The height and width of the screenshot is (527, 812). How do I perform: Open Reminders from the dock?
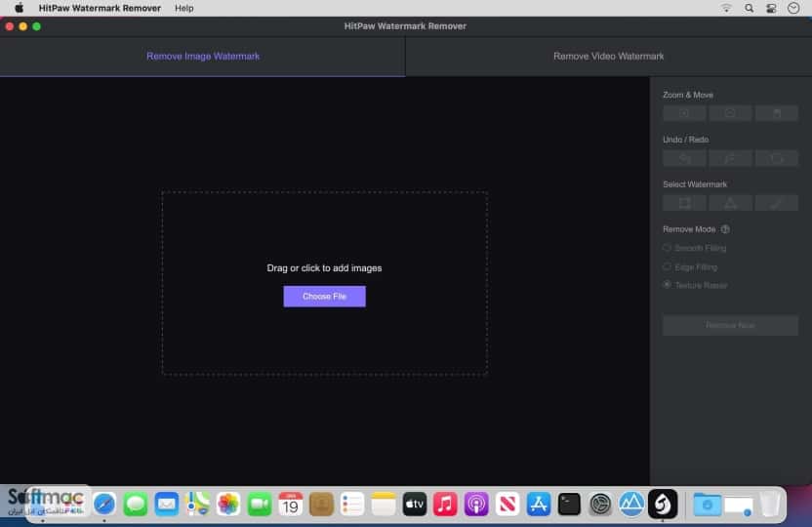pos(352,505)
